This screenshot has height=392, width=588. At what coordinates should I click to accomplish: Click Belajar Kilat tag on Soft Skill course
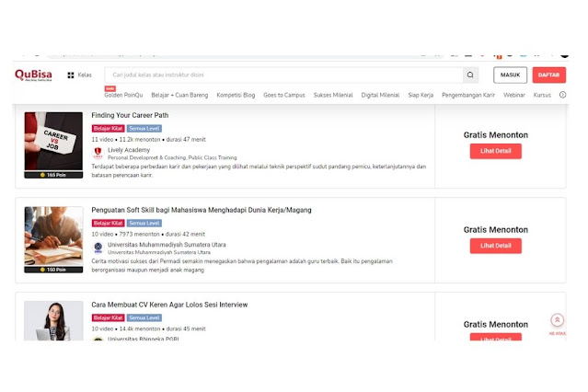[108, 224]
